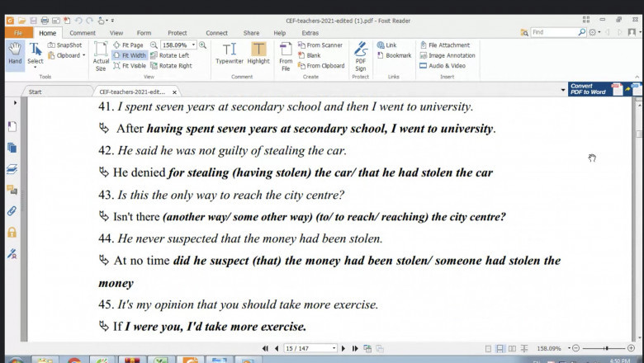This screenshot has width=644, height=363.
Task: Toggle Fit Width view mode
Action: (129, 55)
